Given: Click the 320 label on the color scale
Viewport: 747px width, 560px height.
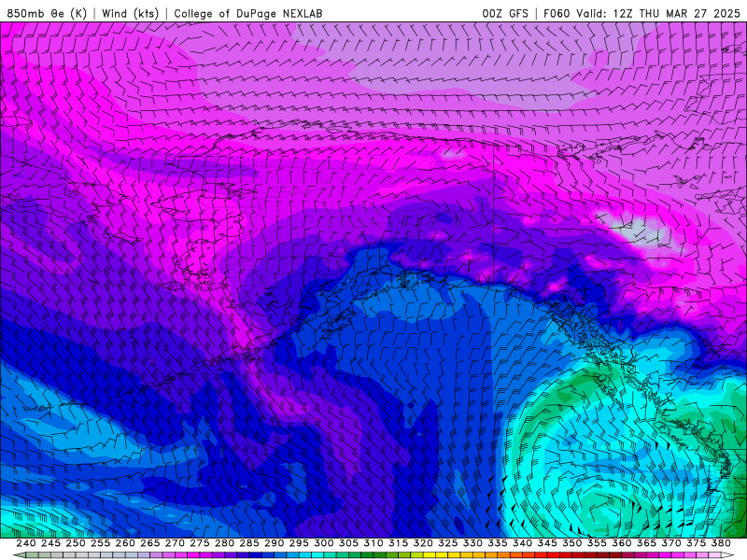Looking at the screenshot, I should pos(423,543).
